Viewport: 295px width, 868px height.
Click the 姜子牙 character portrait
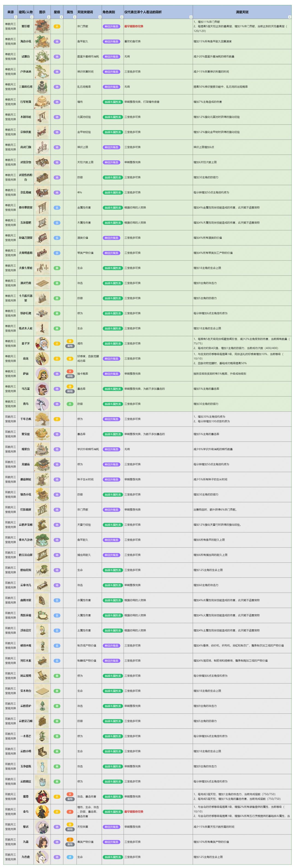click(x=42, y=343)
